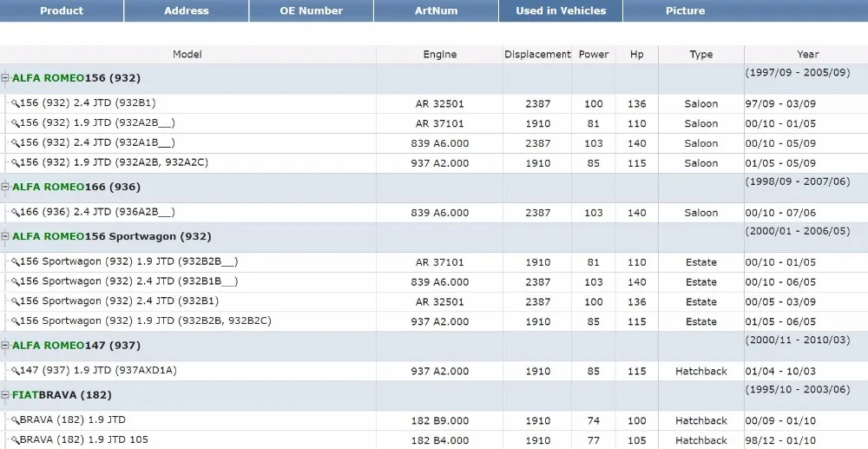This screenshot has width=868, height=449.
Task: Open the Product tab
Action: (62, 10)
